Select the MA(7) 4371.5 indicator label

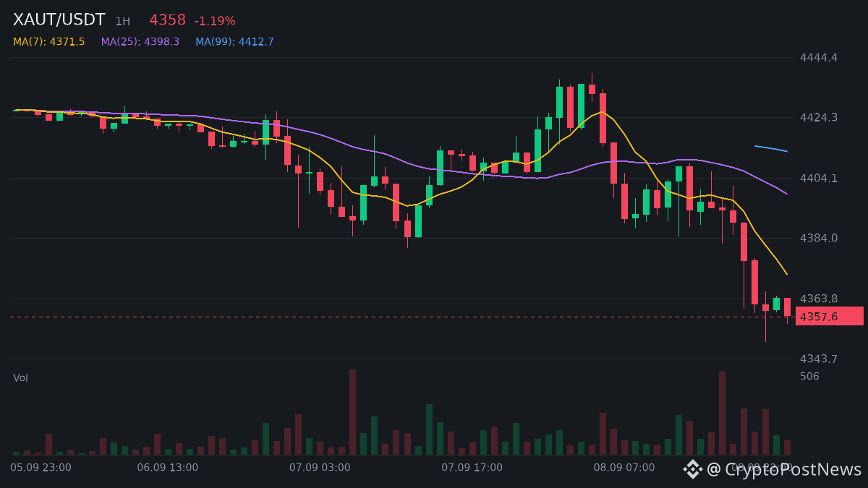[x=48, y=42]
